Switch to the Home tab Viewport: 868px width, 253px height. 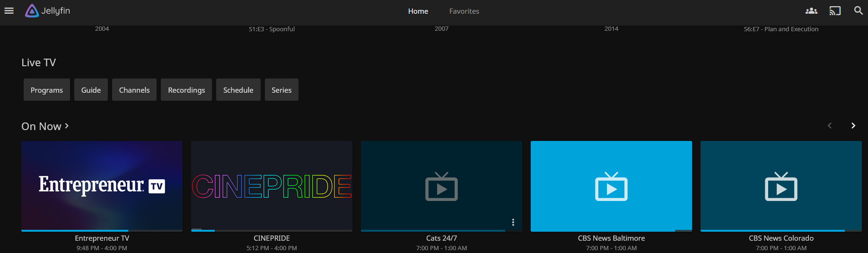point(418,11)
